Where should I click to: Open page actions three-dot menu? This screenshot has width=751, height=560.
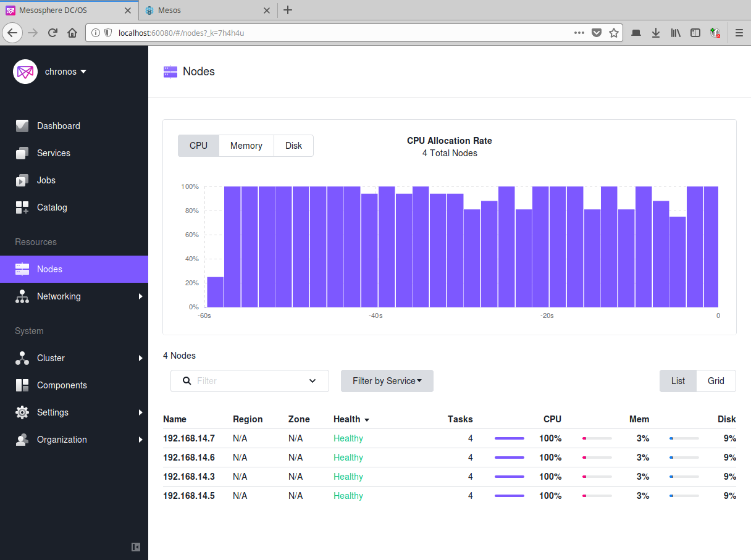coord(579,33)
